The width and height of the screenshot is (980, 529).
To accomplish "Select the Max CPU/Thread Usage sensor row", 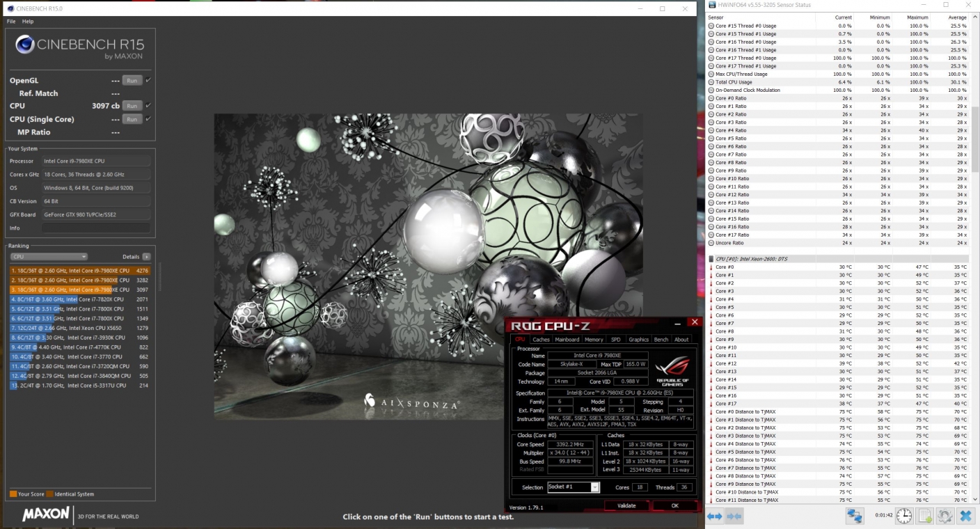I will pyautogui.click(x=838, y=74).
